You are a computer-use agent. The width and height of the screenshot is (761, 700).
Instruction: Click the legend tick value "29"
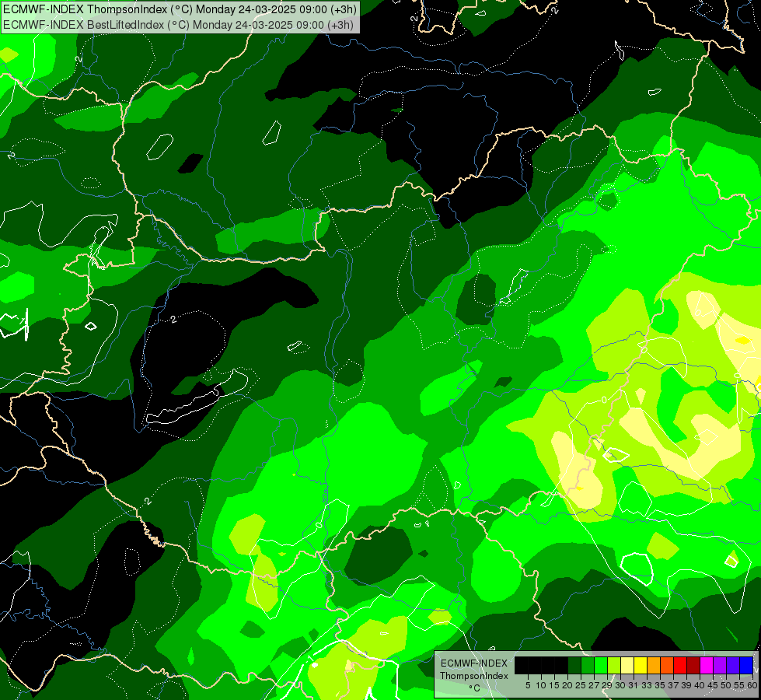pos(607,685)
